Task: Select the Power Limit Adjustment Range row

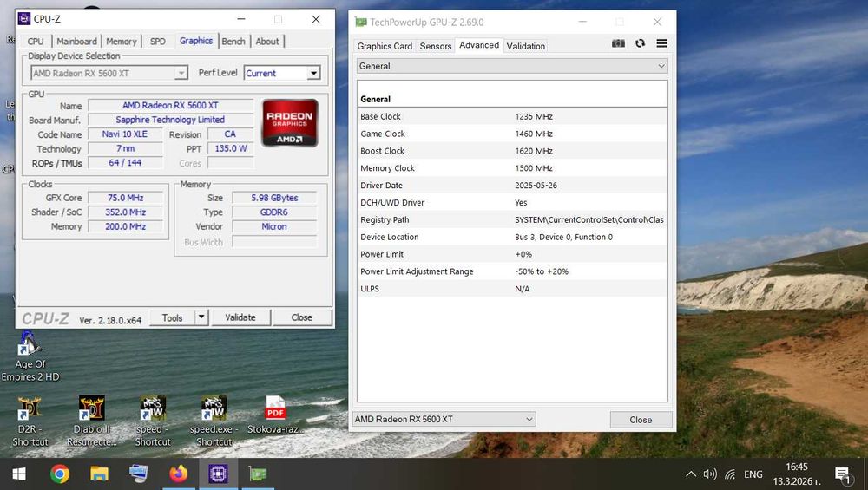Action: coord(512,271)
